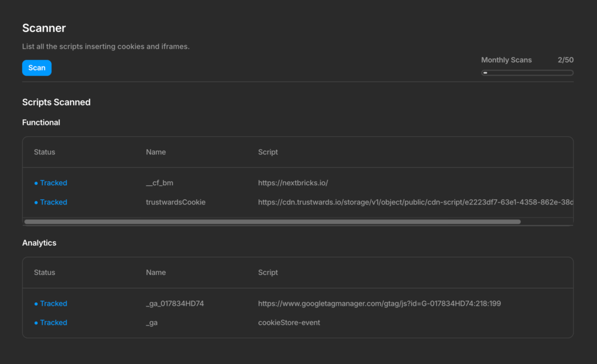Click the 2/50 monthly scans counter
This screenshot has height=364, width=597.
pos(565,60)
